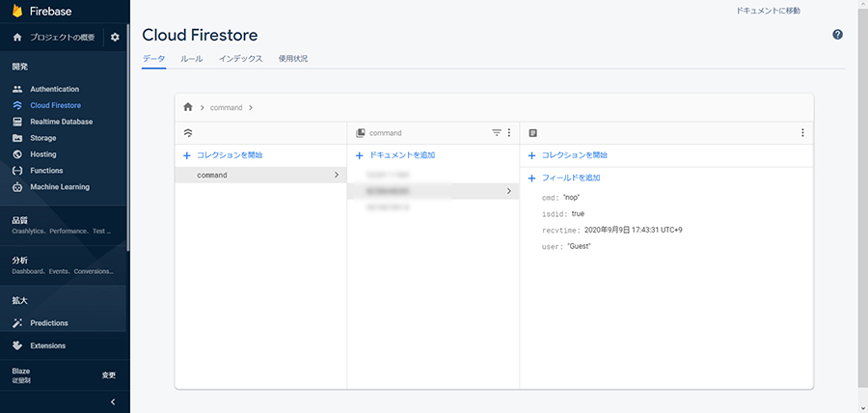
Task: Click the sidebar vertical scrollbar
Action: (128, 138)
